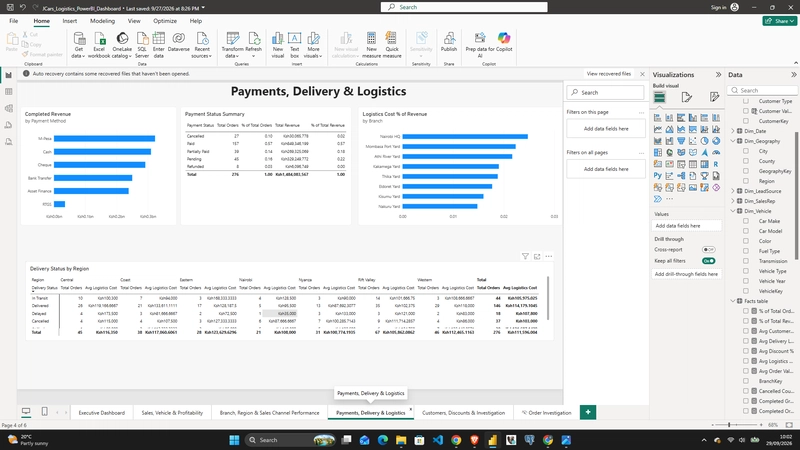Switch to Order Investigation page tab
The width and height of the screenshot is (800, 450).
point(546,413)
